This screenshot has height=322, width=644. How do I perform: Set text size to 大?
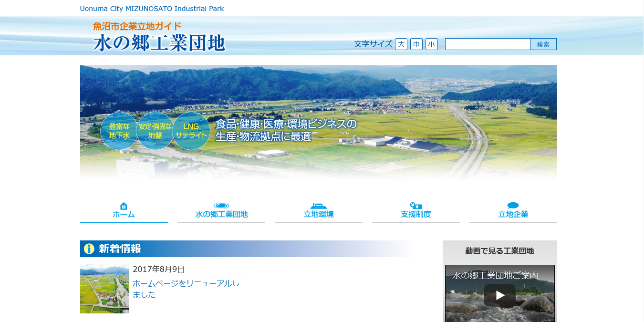click(x=401, y=44)
